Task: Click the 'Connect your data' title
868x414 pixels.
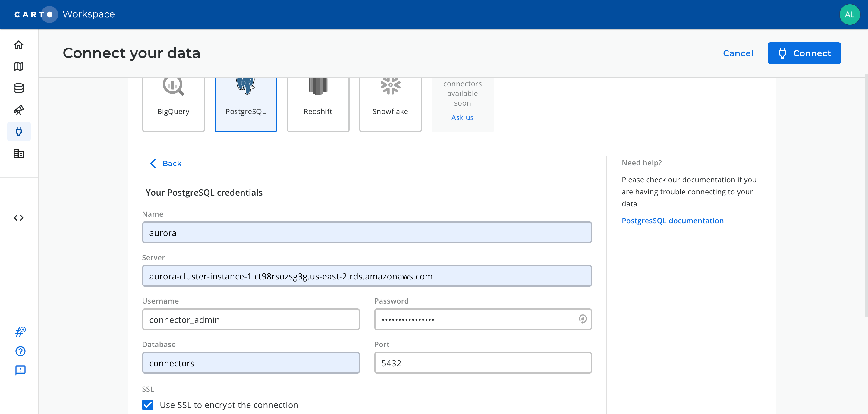Action: click(131, 53)
